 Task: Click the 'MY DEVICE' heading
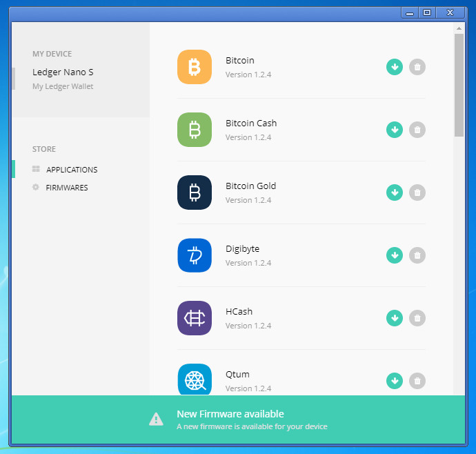pos(52,54)
